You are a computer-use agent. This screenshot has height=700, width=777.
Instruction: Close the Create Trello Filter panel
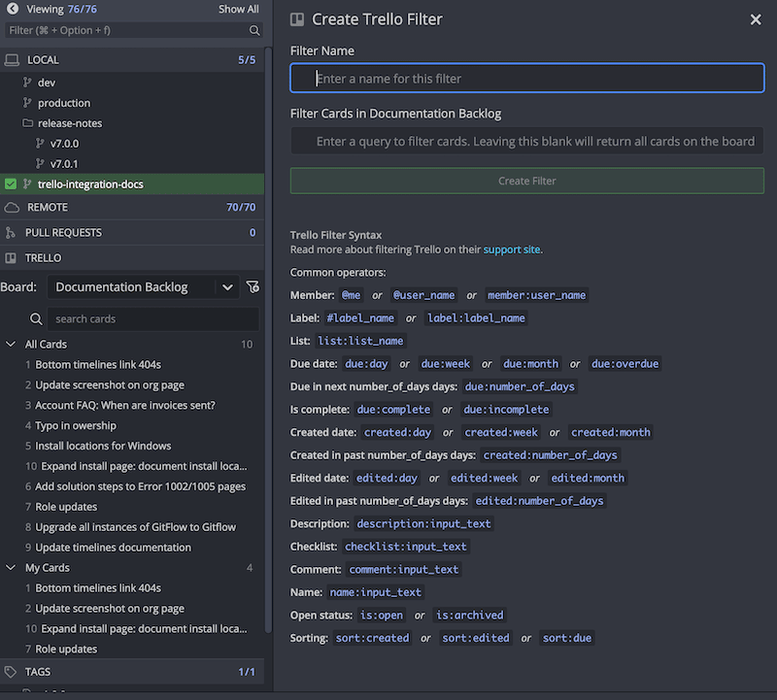(756, 19)
